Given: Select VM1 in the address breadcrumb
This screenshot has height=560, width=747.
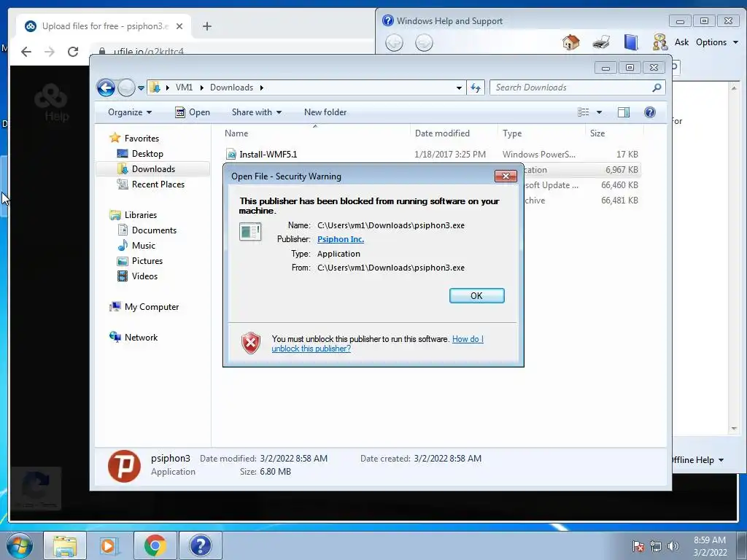Looking at the screenshot, I should pos(184,87).
